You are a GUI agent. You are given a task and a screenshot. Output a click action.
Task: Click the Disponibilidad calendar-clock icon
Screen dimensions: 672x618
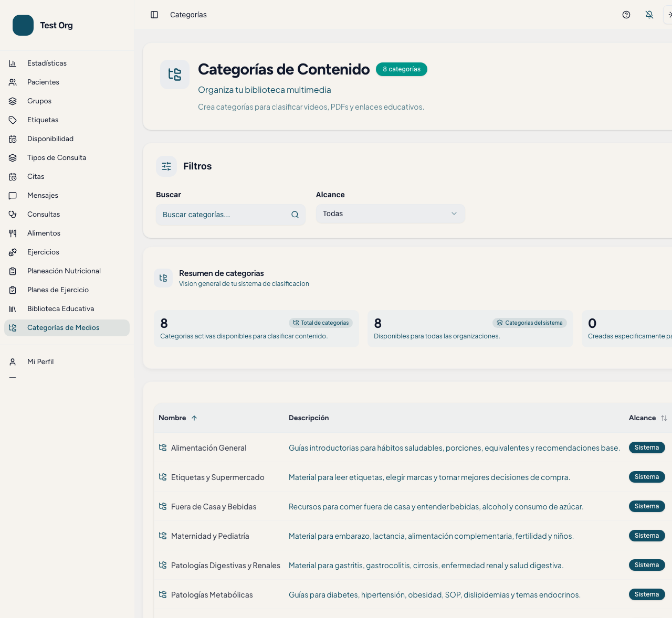point(13,138)
